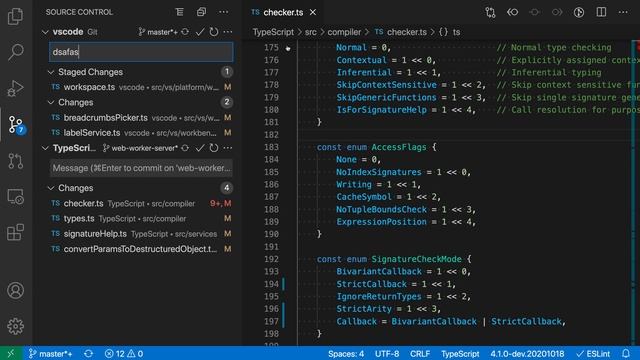
Task: Click the run/debug editor action icon
Action: (579, 12)
